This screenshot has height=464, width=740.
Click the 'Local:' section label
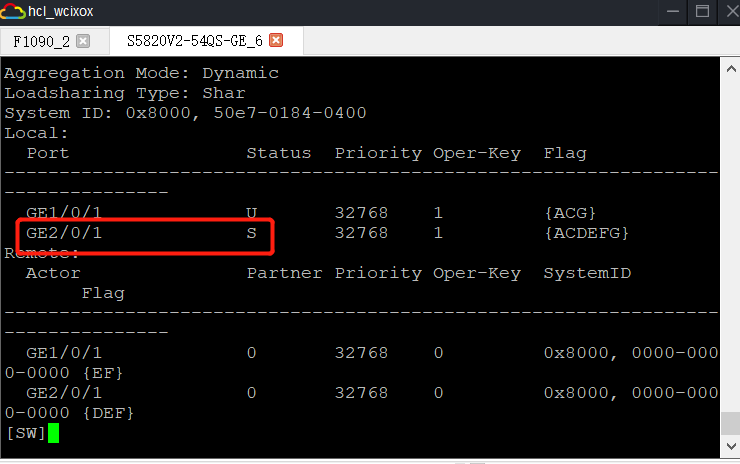pos(36,133)
